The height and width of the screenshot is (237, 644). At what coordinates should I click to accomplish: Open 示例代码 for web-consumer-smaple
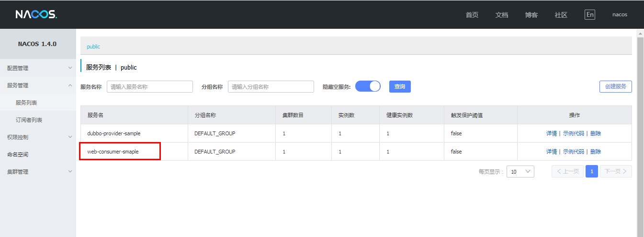tap(574, 152)
